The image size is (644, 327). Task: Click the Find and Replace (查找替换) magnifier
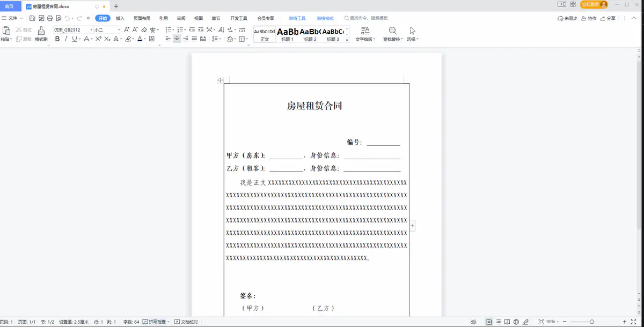[393, 31]
